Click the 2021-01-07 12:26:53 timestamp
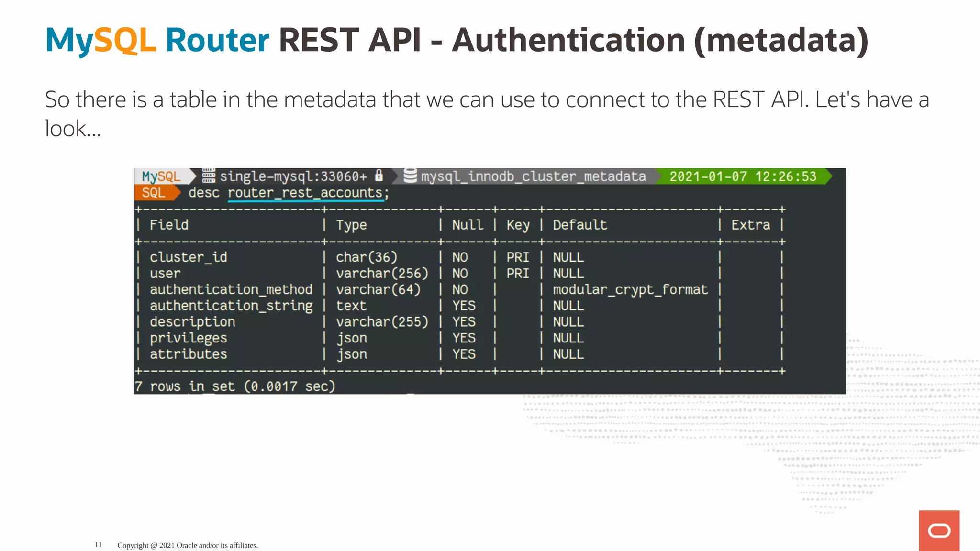Image resolution: width=980 pixels, height=551 pixels. click(x=743, y=176)
